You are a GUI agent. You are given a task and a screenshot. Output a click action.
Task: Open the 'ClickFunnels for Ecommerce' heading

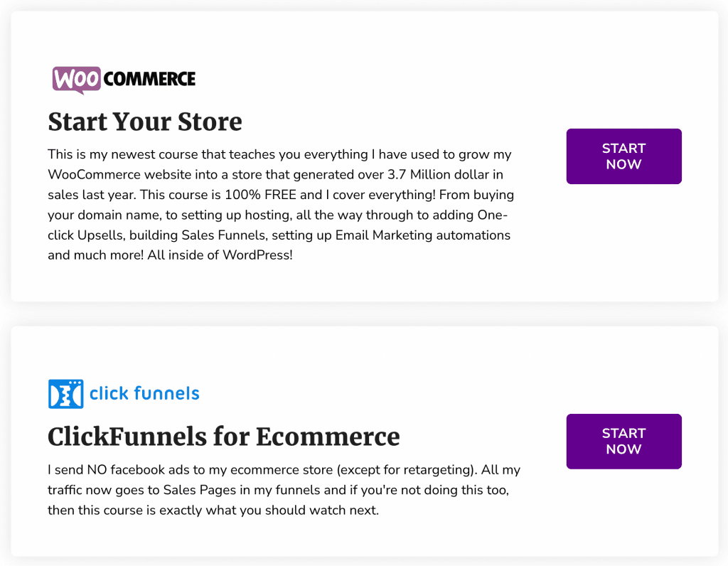(x=224, y=436)
